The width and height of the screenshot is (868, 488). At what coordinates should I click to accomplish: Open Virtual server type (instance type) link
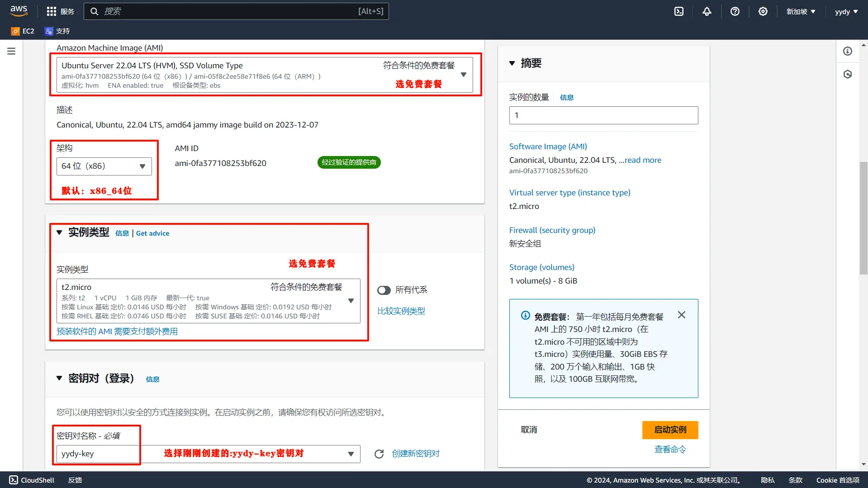570,193
